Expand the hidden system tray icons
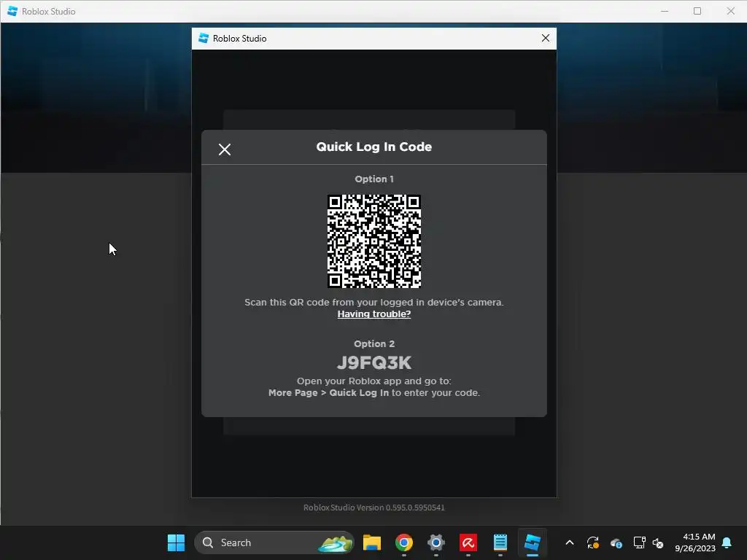The image size is (747, 560). pos(569,542)
